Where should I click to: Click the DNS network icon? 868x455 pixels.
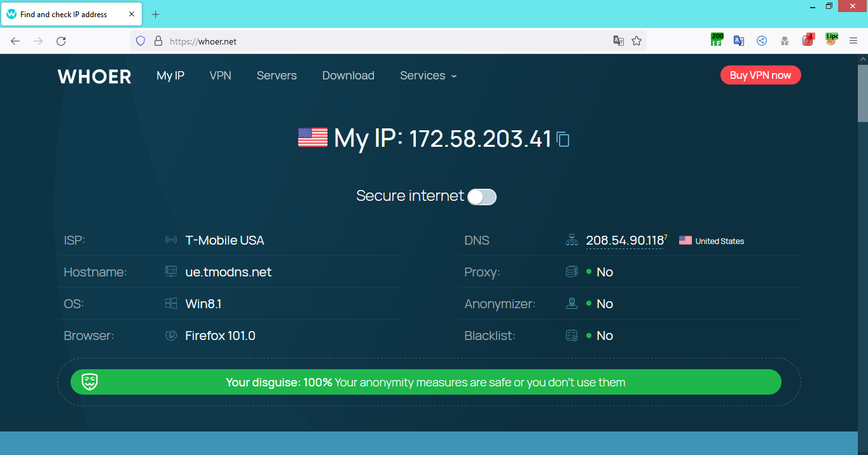(x=572, y=240)
